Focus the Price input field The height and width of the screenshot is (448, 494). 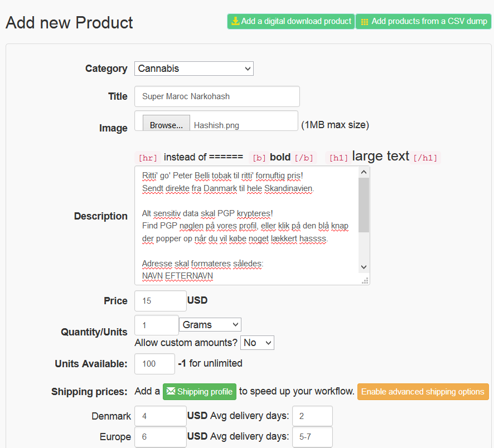pyautogui.click(x=161, y=301)
